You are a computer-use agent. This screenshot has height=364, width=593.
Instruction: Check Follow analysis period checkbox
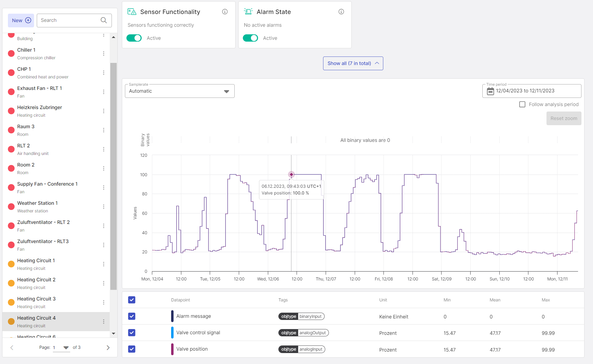(522, 104)
